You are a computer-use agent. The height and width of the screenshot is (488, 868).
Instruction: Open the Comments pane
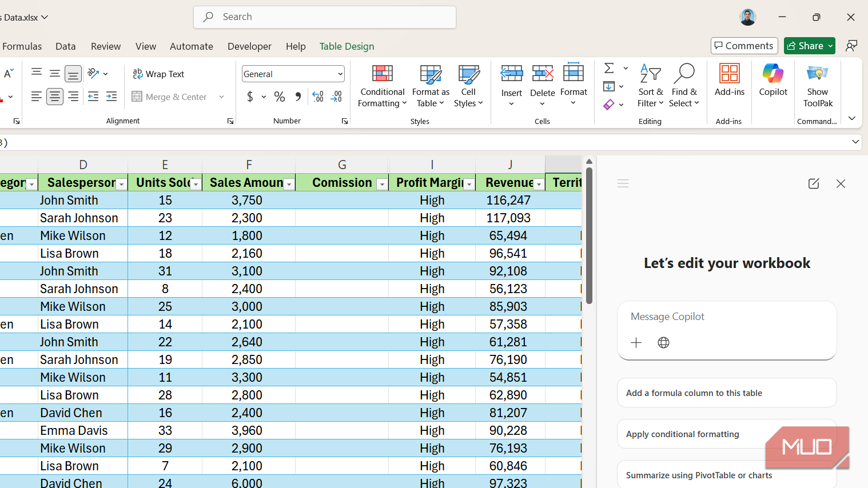click(x=744, y=46)
